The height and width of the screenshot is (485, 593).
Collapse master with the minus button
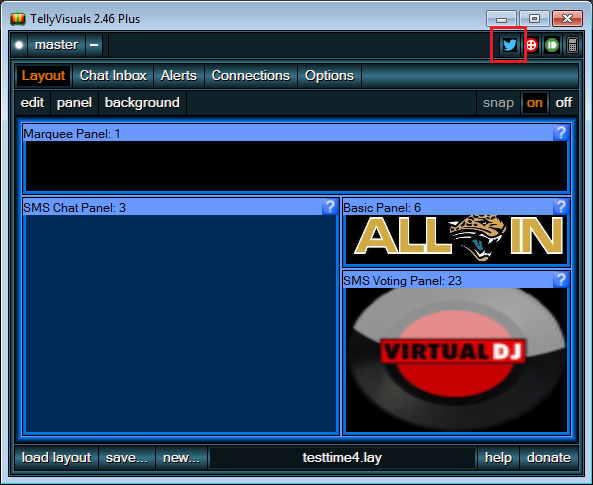[x=94, y=45]
